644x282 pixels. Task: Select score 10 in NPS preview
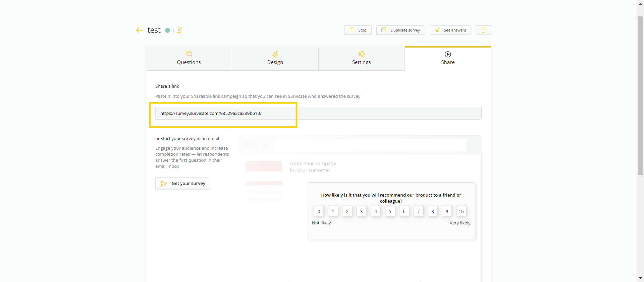click(461, 211)
